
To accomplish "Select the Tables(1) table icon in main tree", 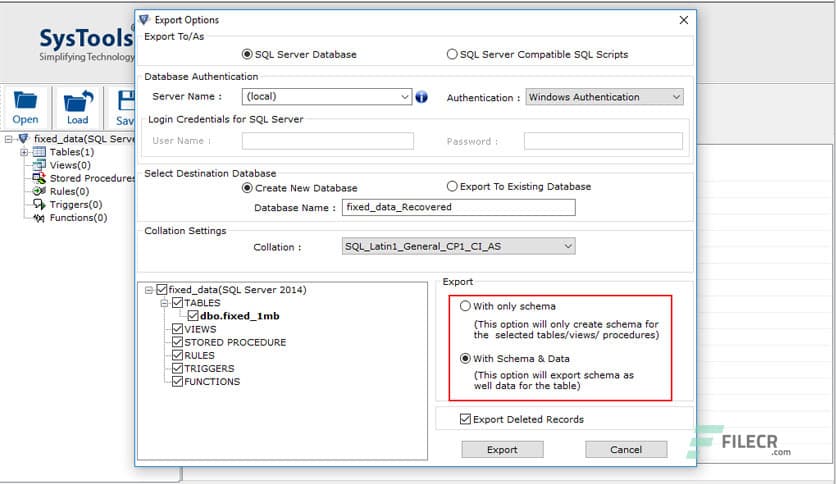I will 39,152.
